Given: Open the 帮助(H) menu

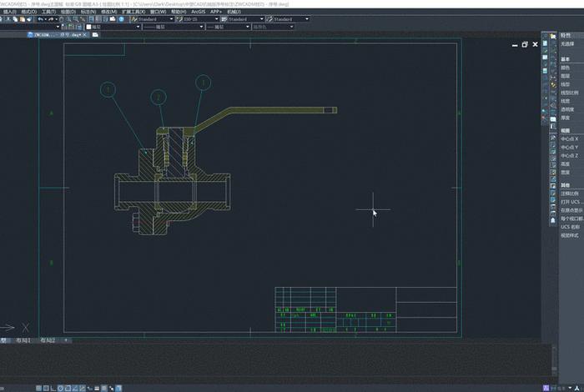Looking at the screenshot, I should [179, 12].
